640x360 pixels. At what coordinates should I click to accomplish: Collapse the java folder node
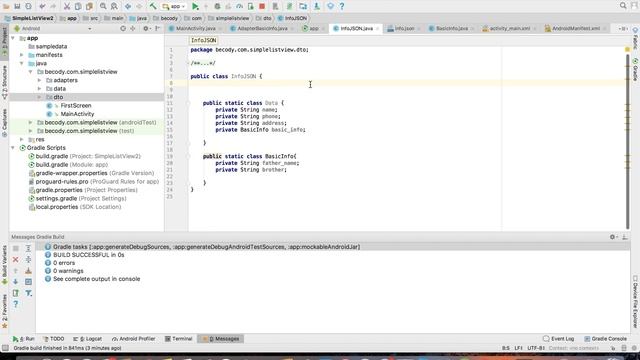point(22,63)
